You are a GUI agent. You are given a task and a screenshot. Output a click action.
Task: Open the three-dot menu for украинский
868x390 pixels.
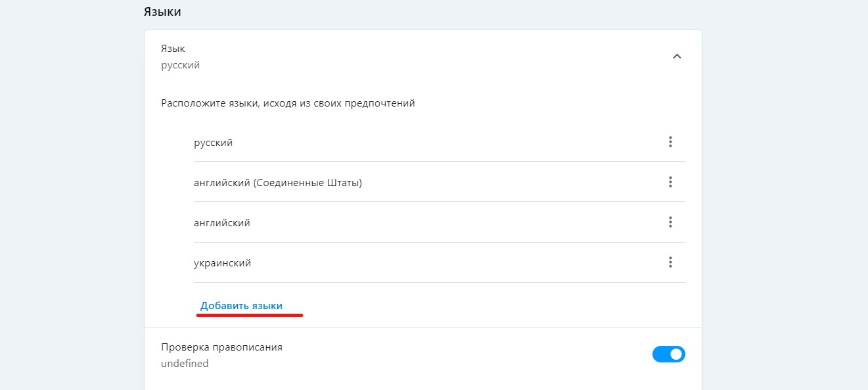(670, 262)
